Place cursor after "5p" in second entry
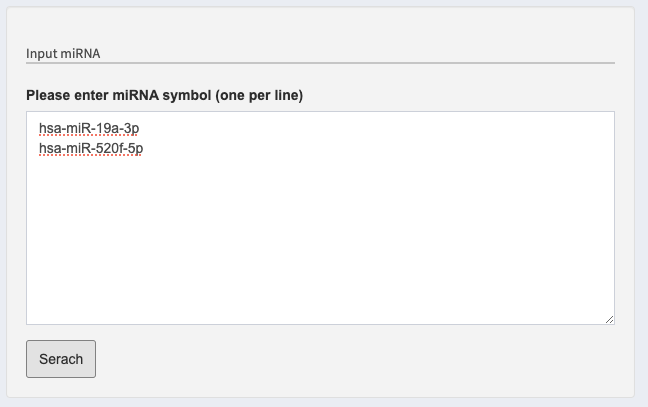The height and width of the screenshot is (407, 648). pyautogui.click(x=145, y=148)
